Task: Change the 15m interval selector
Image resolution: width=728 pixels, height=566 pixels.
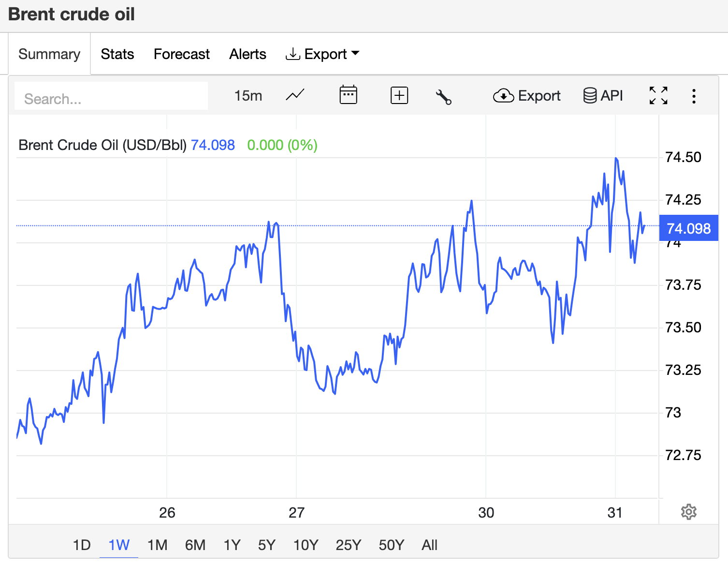Action: [248, 96]
